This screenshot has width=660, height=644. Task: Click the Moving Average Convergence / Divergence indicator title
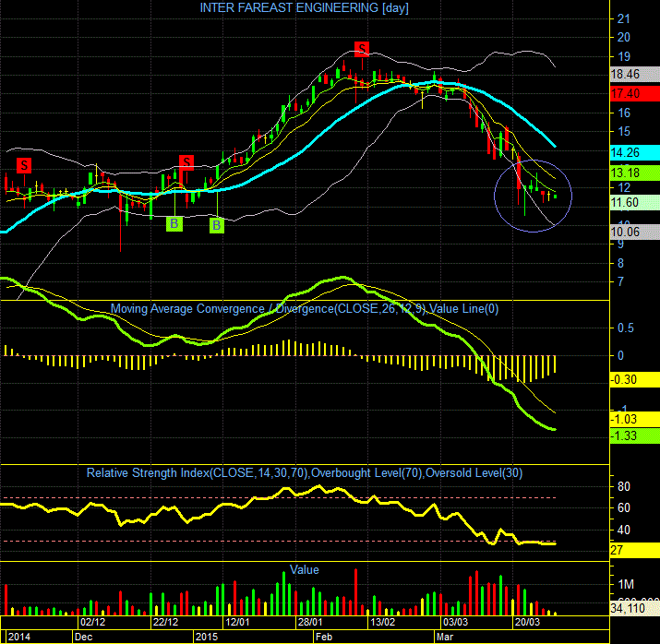[x=305, y=309]
